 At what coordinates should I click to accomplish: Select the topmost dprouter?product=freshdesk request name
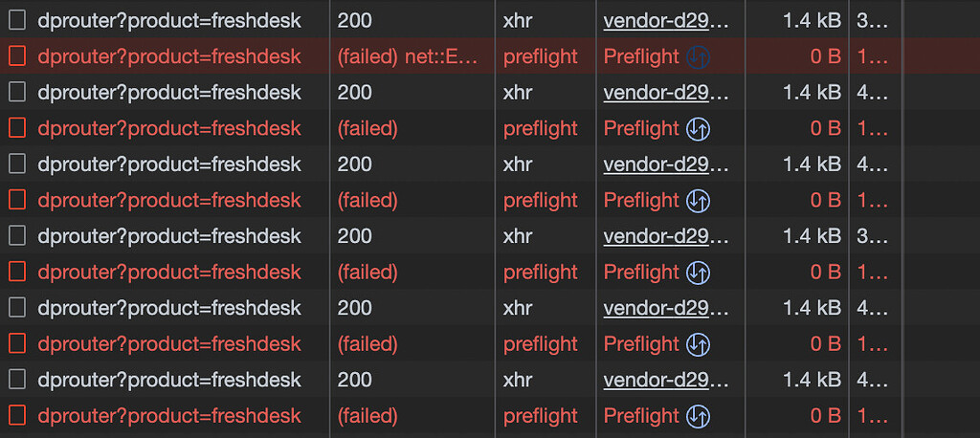click(169, 21)
